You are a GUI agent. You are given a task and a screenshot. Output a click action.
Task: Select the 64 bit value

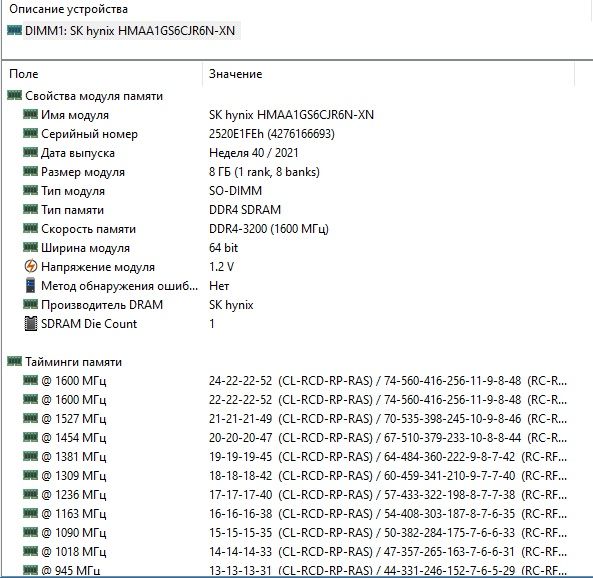(x=224, y=248)
